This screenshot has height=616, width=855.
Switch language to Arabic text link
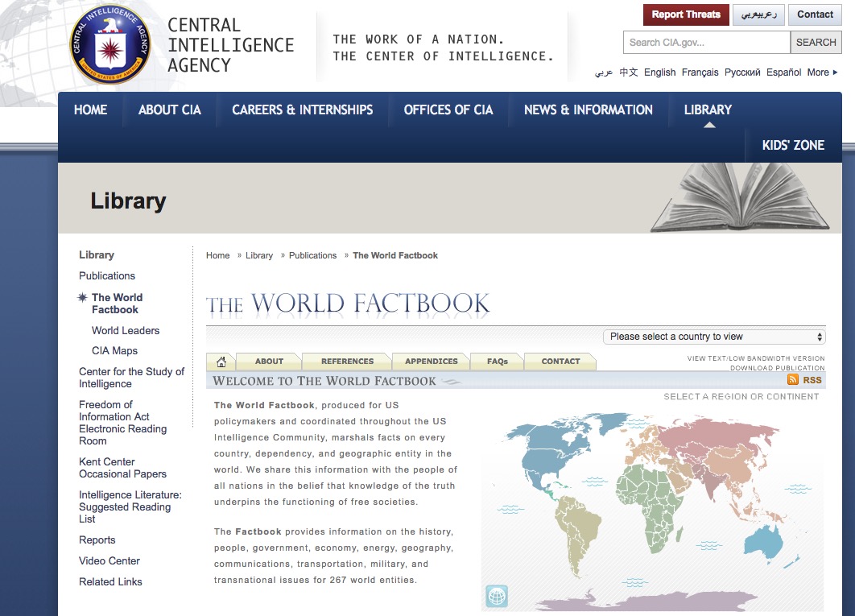coord(604,72)
